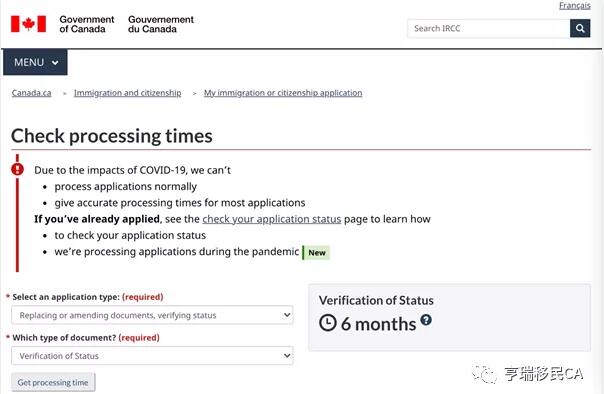Click the Search IRCC input field

point(488,28)
